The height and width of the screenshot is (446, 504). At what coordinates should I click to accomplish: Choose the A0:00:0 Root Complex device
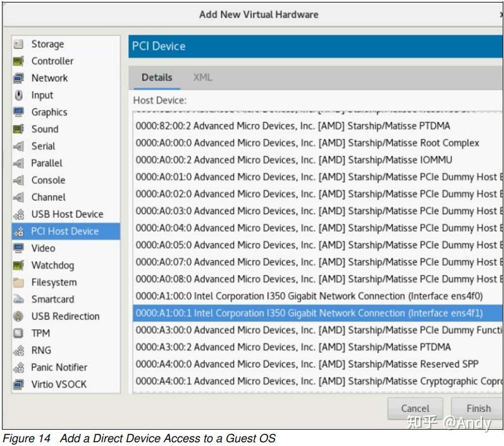click(307, 143)
